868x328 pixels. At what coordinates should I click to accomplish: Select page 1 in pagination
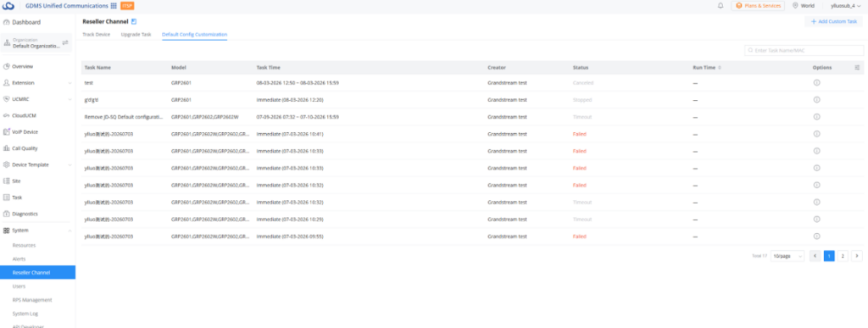click(x=829, y=256)
